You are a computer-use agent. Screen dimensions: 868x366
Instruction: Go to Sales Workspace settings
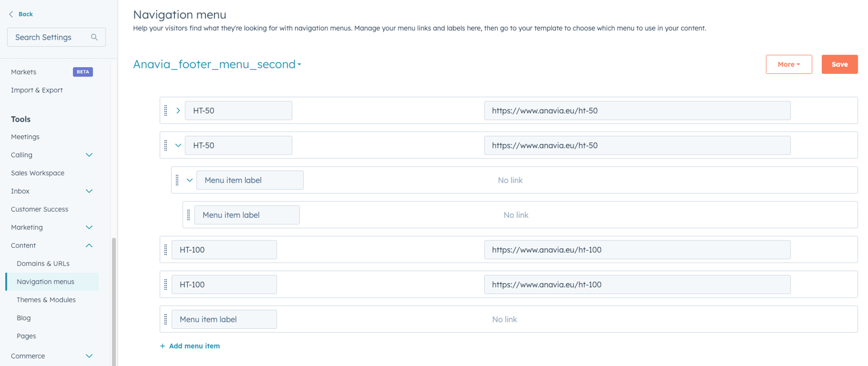pyautogui.click(x=38, y=173)
